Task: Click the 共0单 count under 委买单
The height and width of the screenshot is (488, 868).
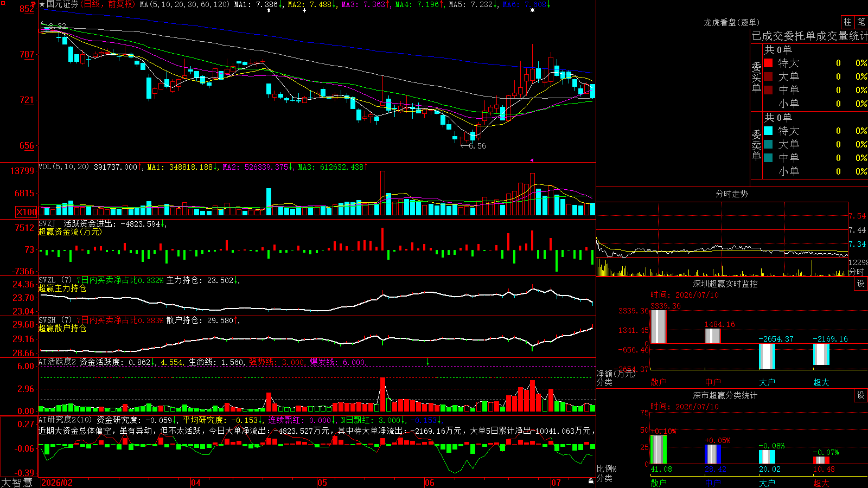Action: pos(778,50)
